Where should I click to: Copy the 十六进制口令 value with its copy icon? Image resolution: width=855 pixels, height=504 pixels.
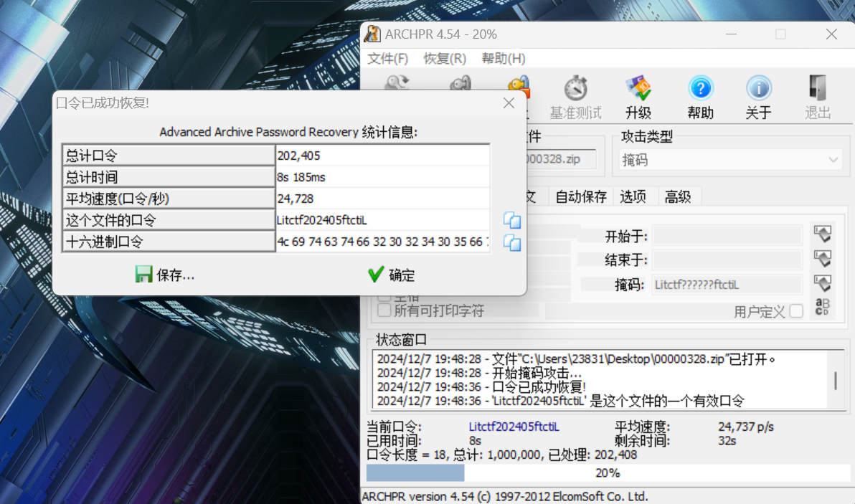(512, 242)
